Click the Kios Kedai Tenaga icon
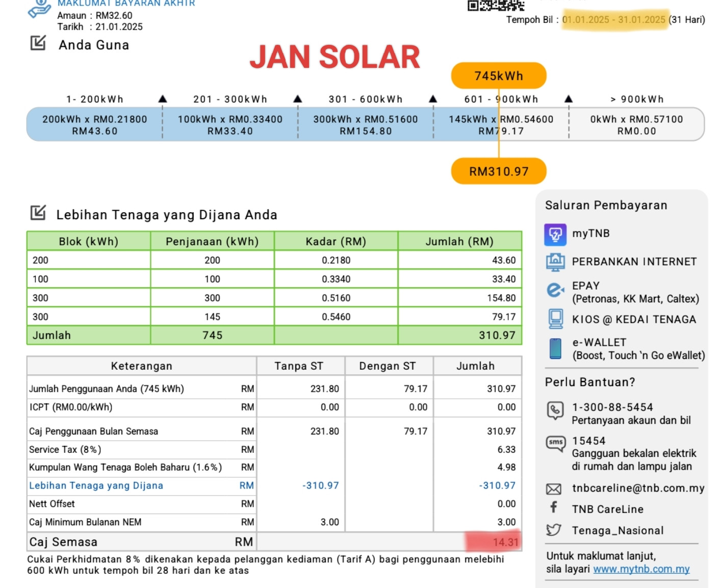 555,319
